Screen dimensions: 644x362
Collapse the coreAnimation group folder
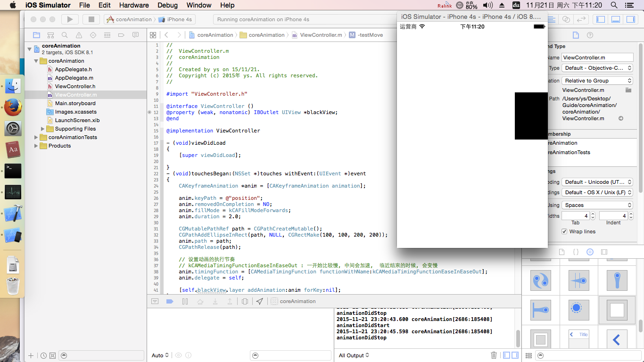[x=36, y=61]
